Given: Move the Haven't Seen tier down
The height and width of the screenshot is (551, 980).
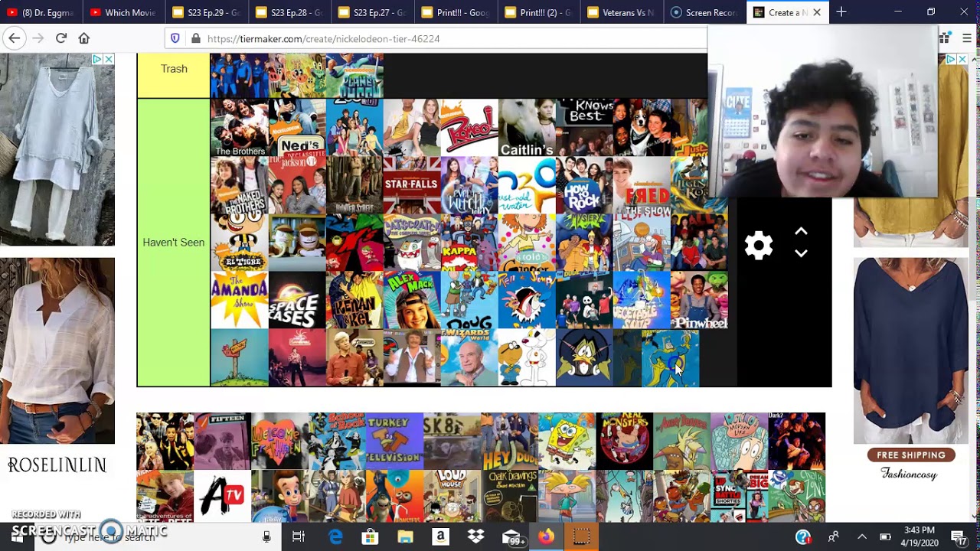Looking at the screenshot, I should 801,253.
